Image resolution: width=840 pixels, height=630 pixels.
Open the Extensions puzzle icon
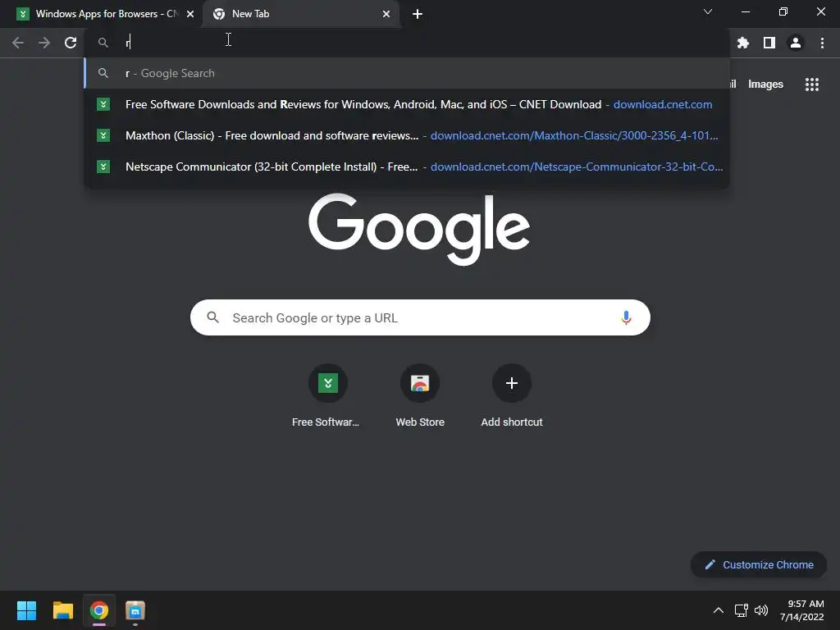tap(743, 43)
